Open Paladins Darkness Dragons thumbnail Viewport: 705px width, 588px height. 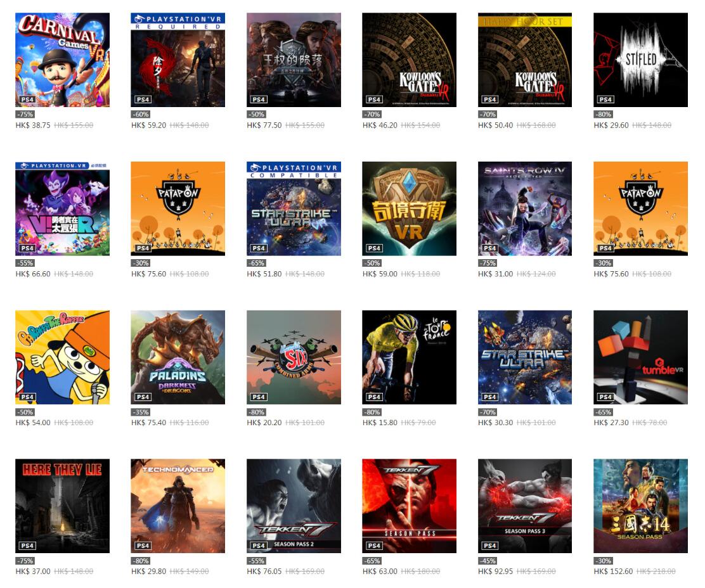coord(178,357)
